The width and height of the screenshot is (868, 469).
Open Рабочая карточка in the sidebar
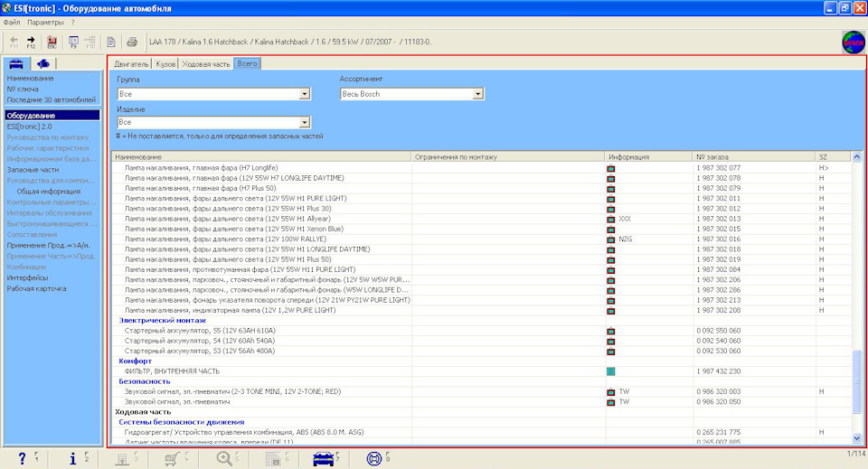(36, 288)
